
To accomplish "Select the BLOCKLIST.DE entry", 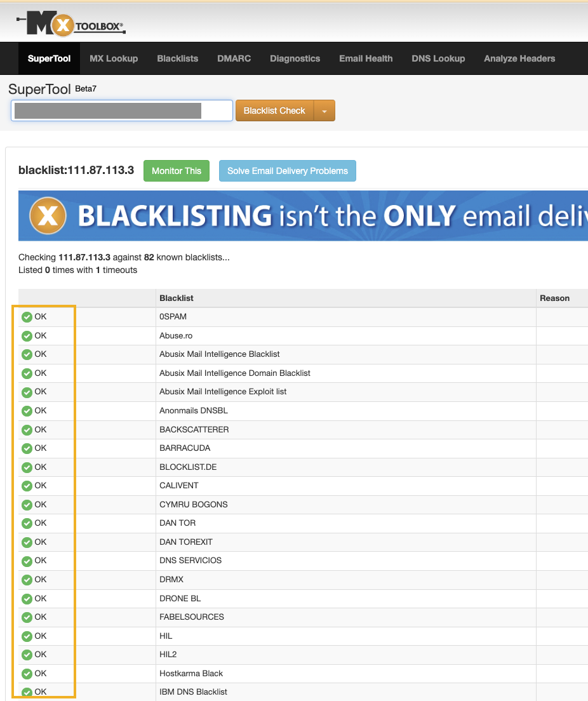I will pos(188,467).
